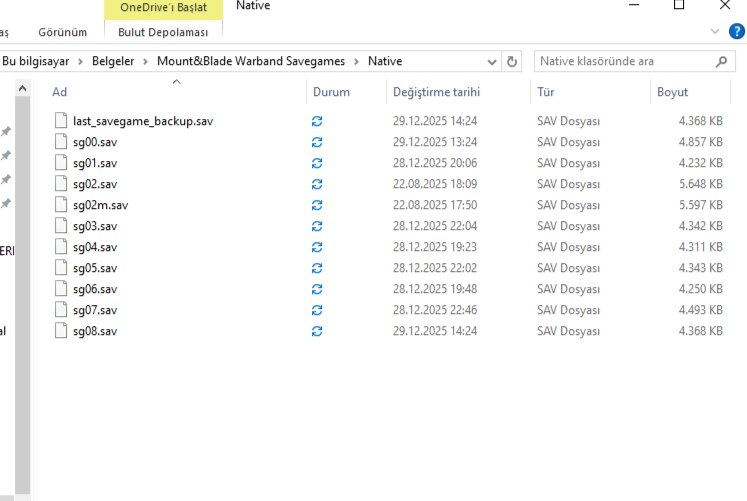Image resolution: width=747 pixels, height=501 pixels.
Task: Click the file icon next to sg07.sav
Action: point(61,309)
